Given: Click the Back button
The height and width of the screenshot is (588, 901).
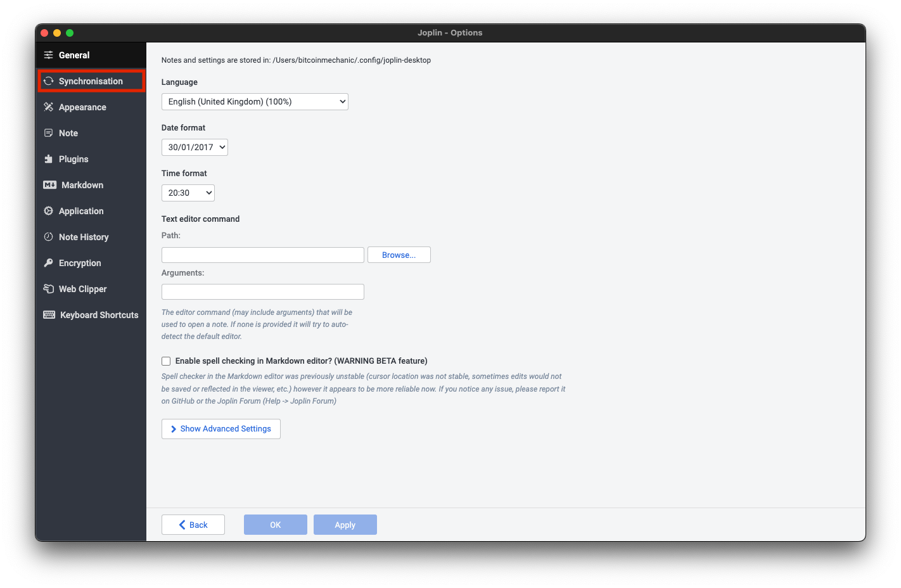Looking at the screenshot, I should (x=193, y=525).
